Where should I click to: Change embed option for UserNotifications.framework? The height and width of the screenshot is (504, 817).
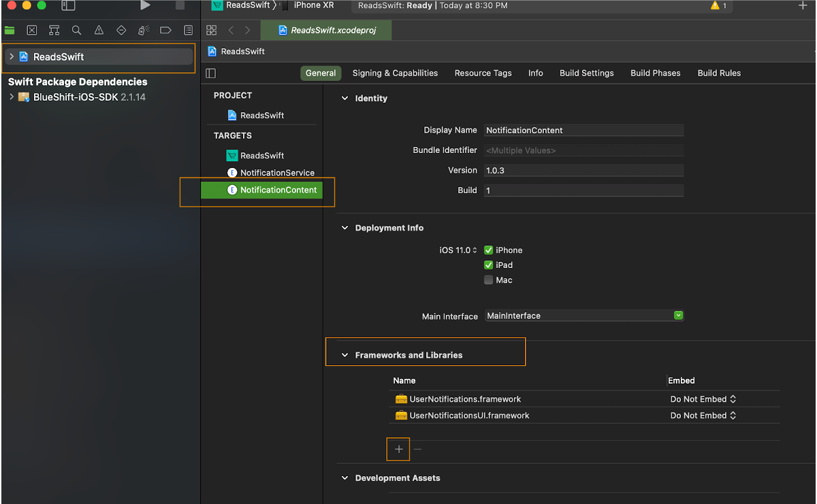pyautogui.click(x=703, y=399)
